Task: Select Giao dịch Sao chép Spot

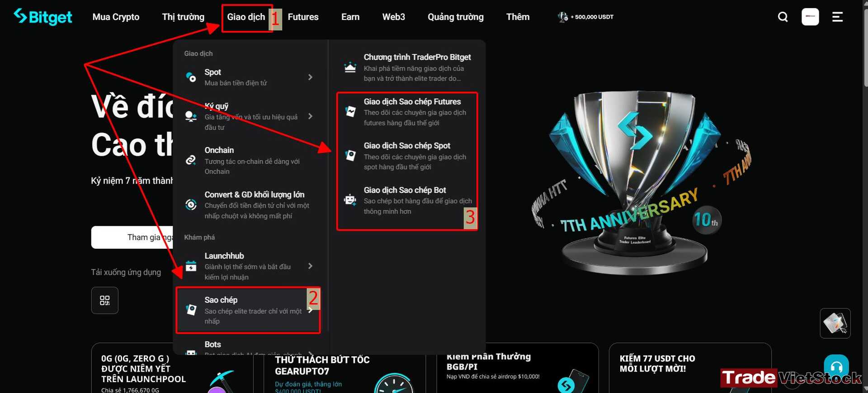Action: click(x=407, y=156)
